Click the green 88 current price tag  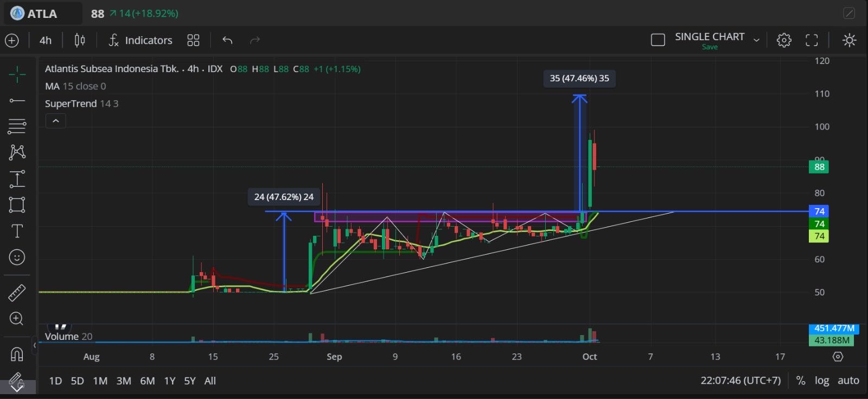click(819, 167)
